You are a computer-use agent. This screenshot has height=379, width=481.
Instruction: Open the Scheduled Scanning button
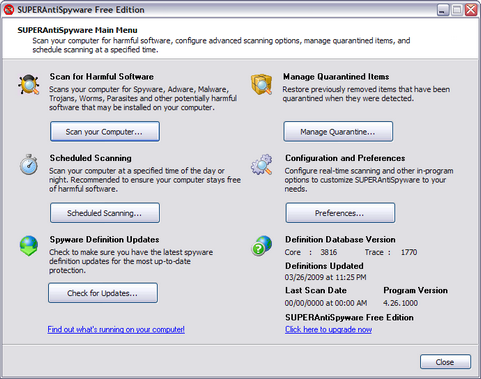[105, 213]
